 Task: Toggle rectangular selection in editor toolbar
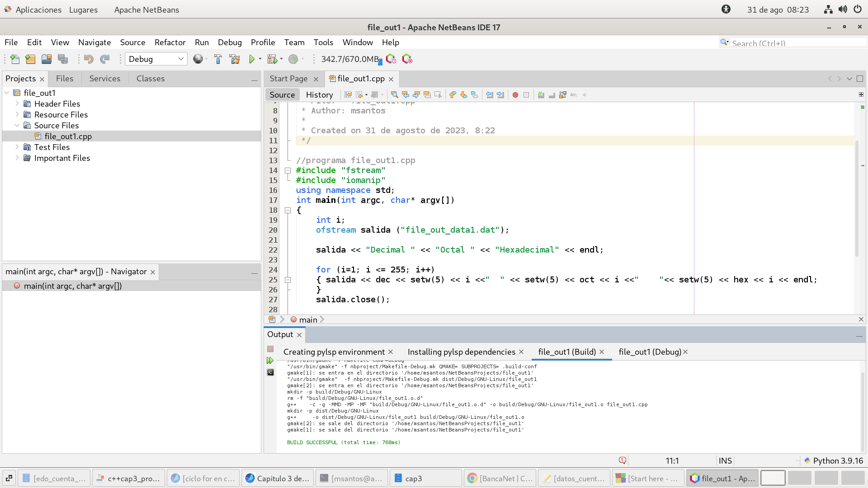438,95
